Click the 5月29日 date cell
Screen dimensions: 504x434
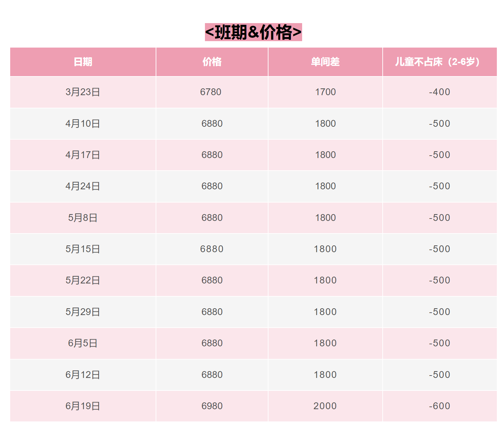pos(83,312)
